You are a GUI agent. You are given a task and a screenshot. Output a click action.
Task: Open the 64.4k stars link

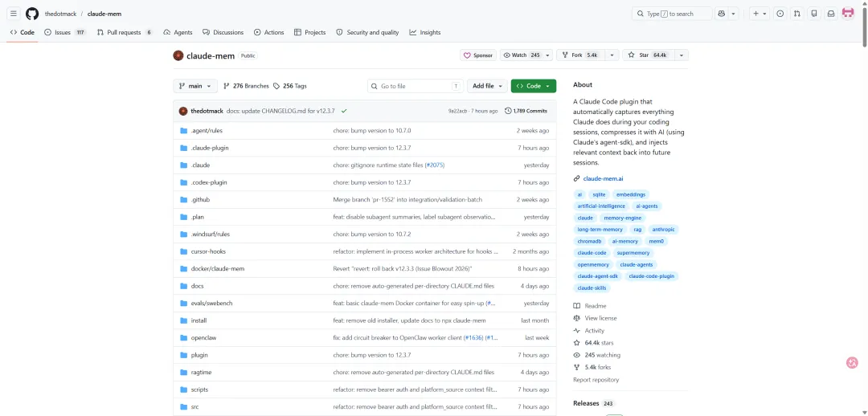[x=593, y=343]
